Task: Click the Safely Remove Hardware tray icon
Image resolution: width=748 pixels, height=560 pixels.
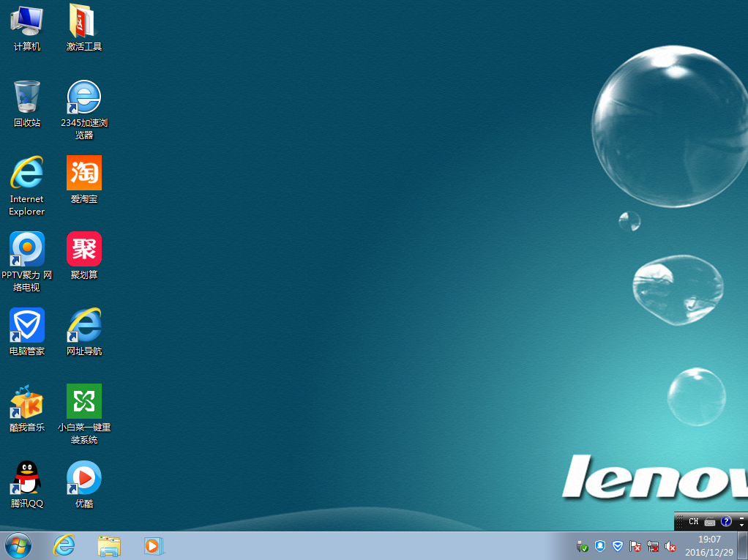Action: [582, 546]
